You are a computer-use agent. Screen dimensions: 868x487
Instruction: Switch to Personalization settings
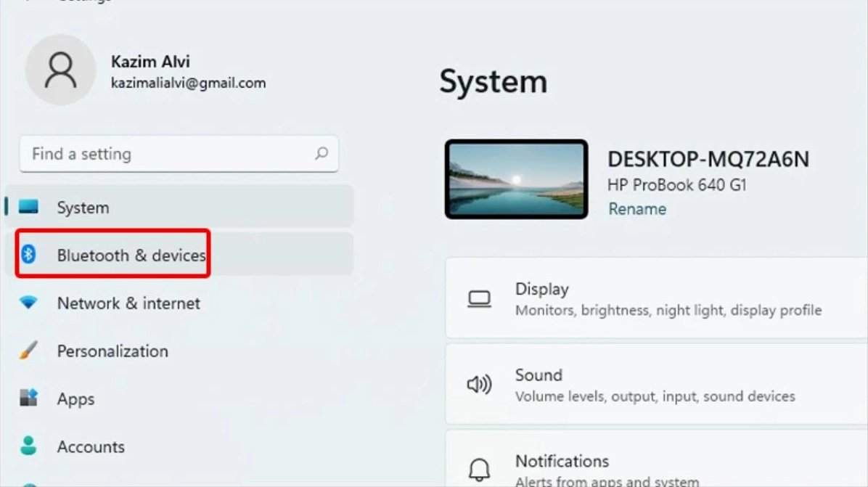(112, 351)
